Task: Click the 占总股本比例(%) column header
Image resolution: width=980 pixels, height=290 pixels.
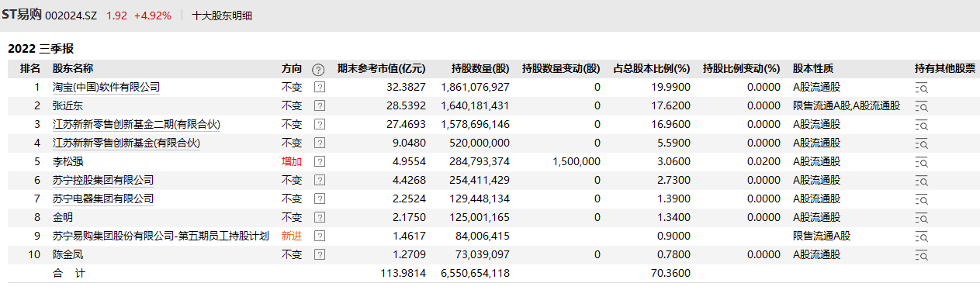Action: 652,68
